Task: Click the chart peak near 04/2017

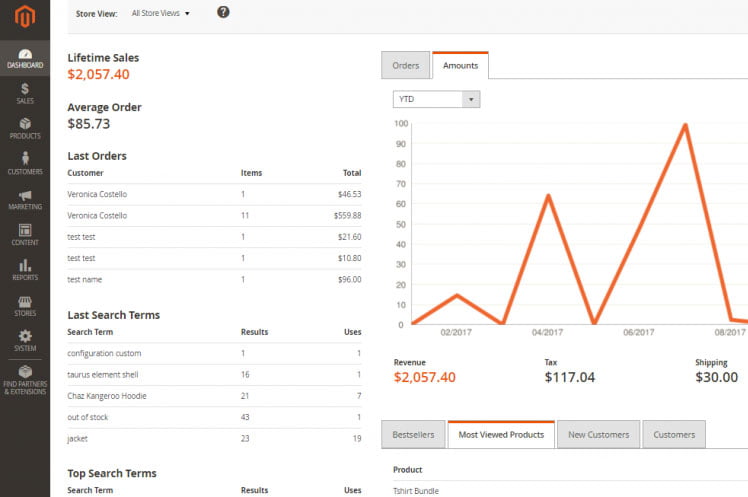Action: [x=549, y=196]
